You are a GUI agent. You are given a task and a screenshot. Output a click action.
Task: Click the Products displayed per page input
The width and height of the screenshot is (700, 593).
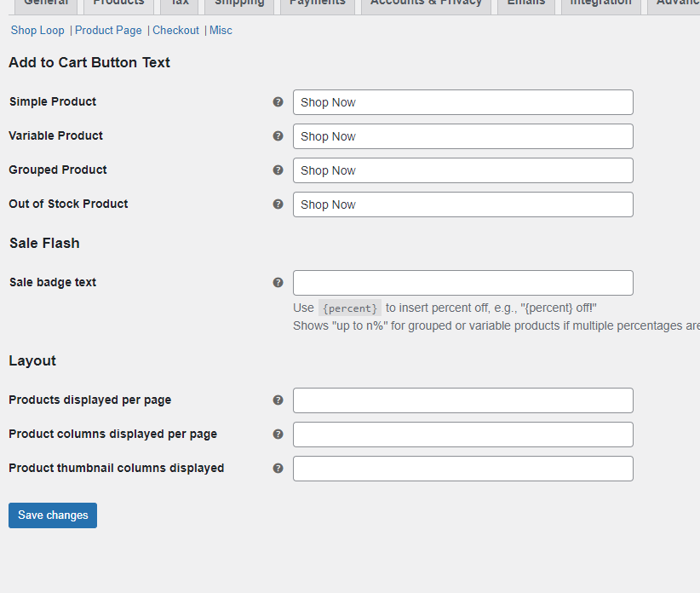tap(463, 400)
